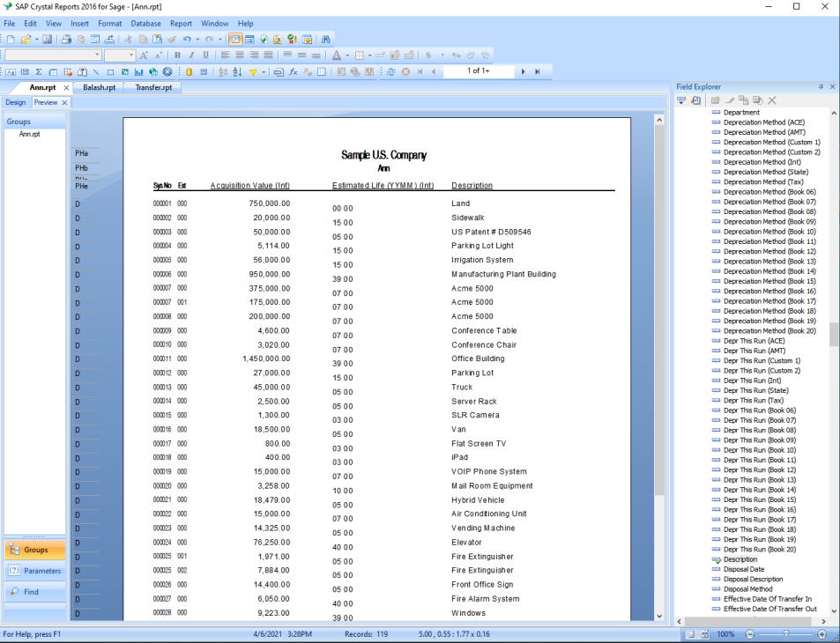Apply currency formatting with the dollar icon

(x=427, y=55)
